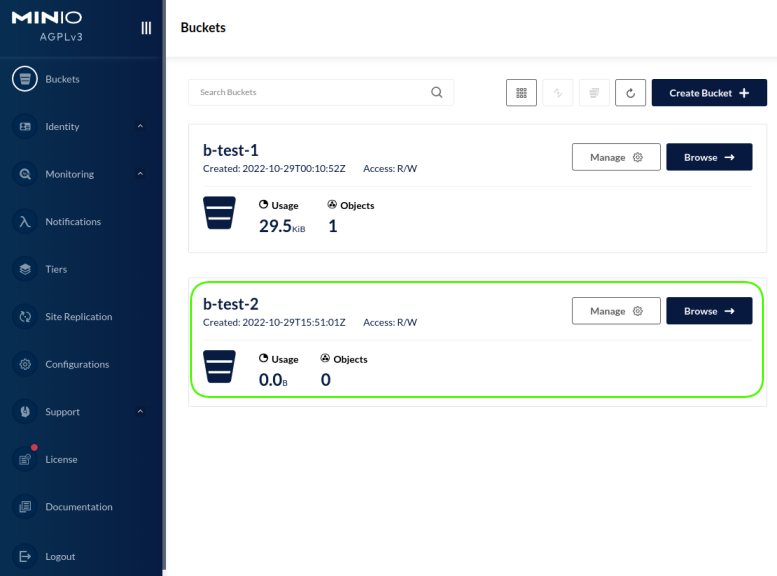This screenshot has height=576, width=777.
Task: Select Logout from the sidebar
Action: pyautogui.click(x=59, y=556)
